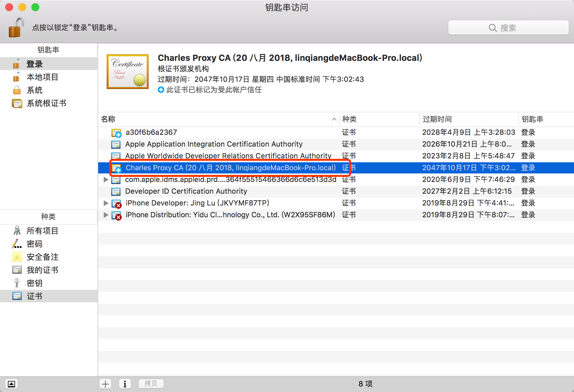
Task: Show 密钥 category label
Action: click(35, 283)
